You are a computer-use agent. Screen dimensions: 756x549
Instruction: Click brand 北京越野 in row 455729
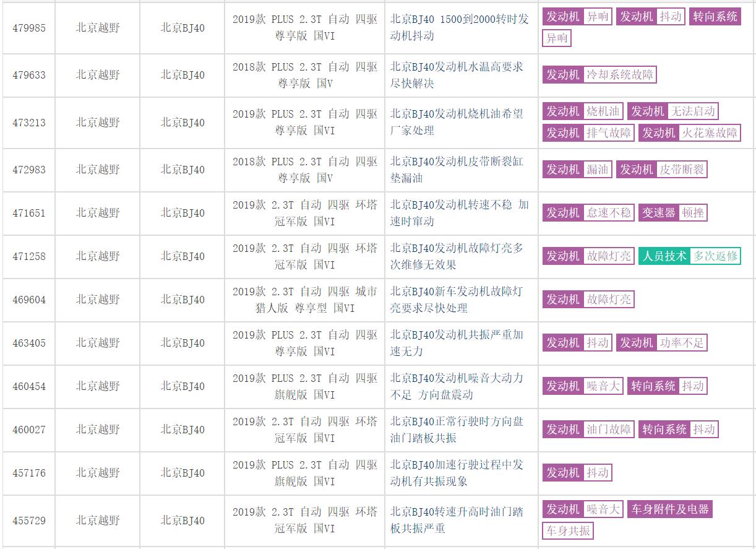point(98,521)
